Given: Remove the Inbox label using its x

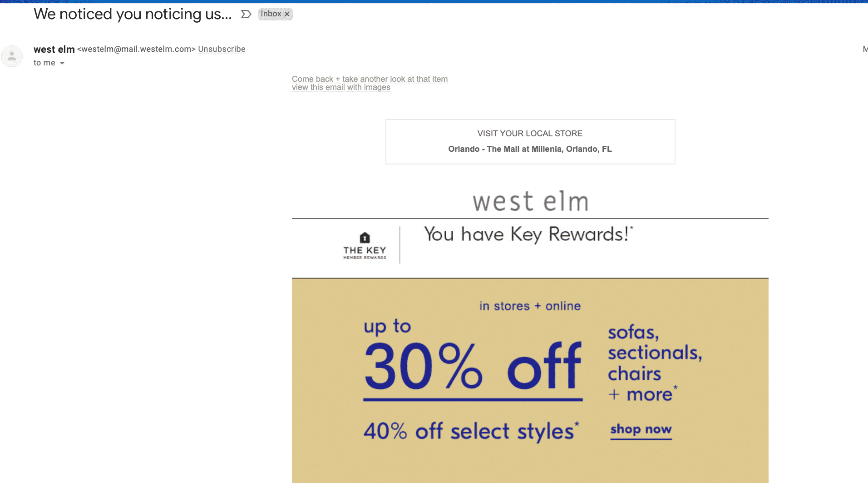Looking at the screenshot, I should point(287,14).
